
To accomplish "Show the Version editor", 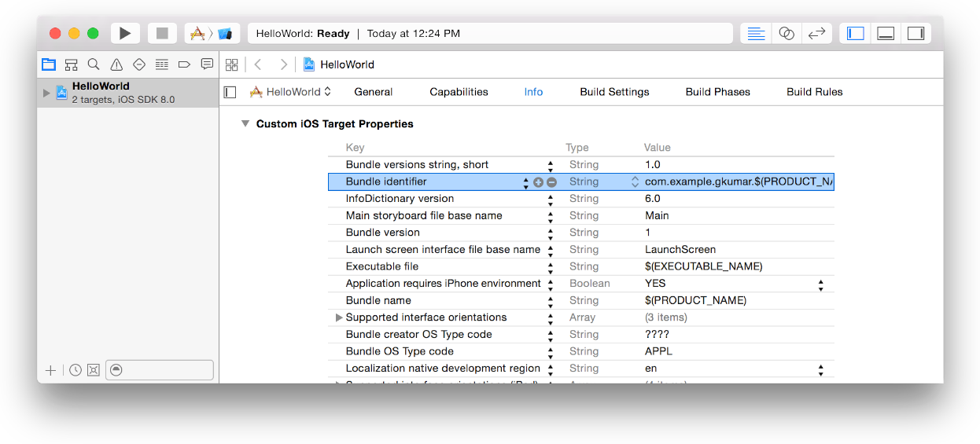I will [816, 33].
